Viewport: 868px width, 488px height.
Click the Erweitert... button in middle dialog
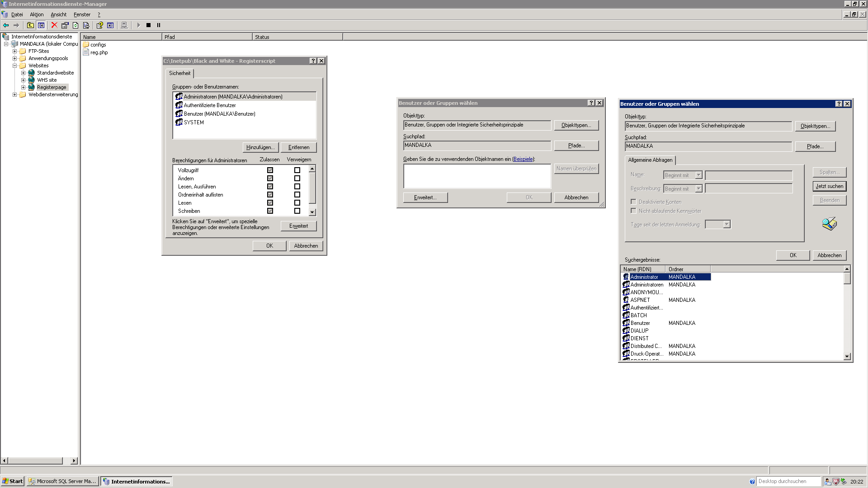pos(425,197)
